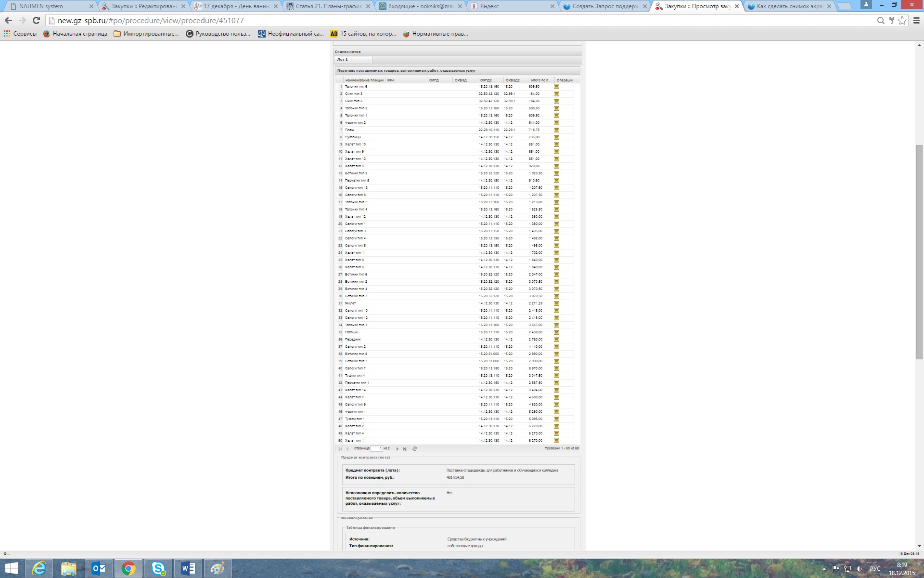Open Импортированные bookmarks folder
The width and height of the screenshot is (924, 578).
(x=146, y=34)
